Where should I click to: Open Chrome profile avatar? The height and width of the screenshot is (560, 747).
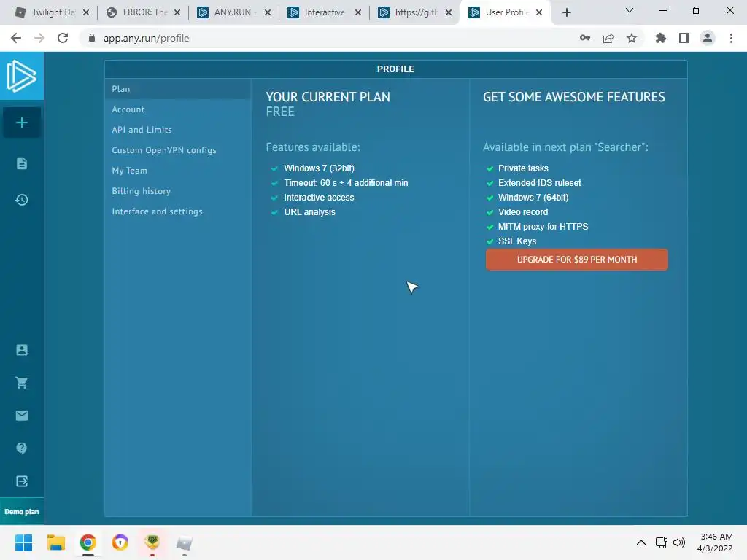point(708,38)
